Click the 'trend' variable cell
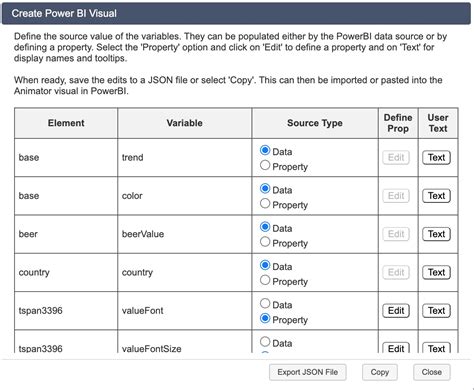The image size is (474, 390). pyautogui.click(x=185, y=157)
